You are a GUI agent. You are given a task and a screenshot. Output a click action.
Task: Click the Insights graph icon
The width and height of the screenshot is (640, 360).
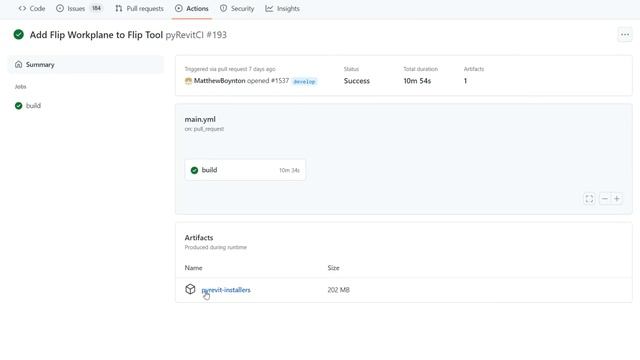point(269,8)
